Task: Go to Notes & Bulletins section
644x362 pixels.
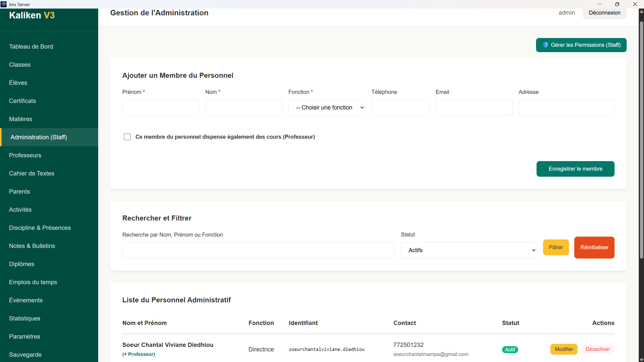Action: [32, 246]
